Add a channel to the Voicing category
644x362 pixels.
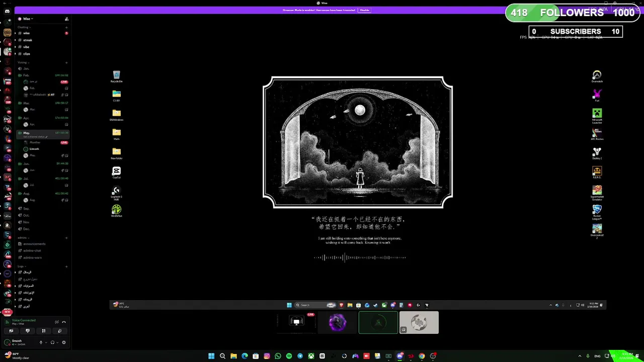click(x=66, y=62)
